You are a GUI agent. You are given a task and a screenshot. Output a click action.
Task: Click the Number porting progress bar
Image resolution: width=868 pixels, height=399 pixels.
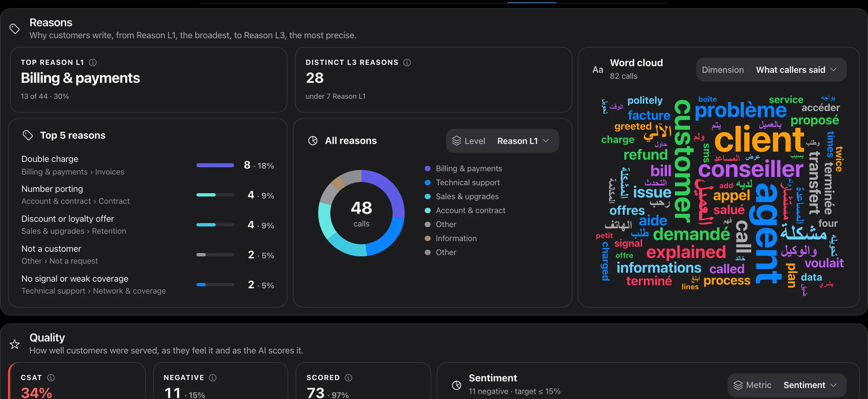215,195
